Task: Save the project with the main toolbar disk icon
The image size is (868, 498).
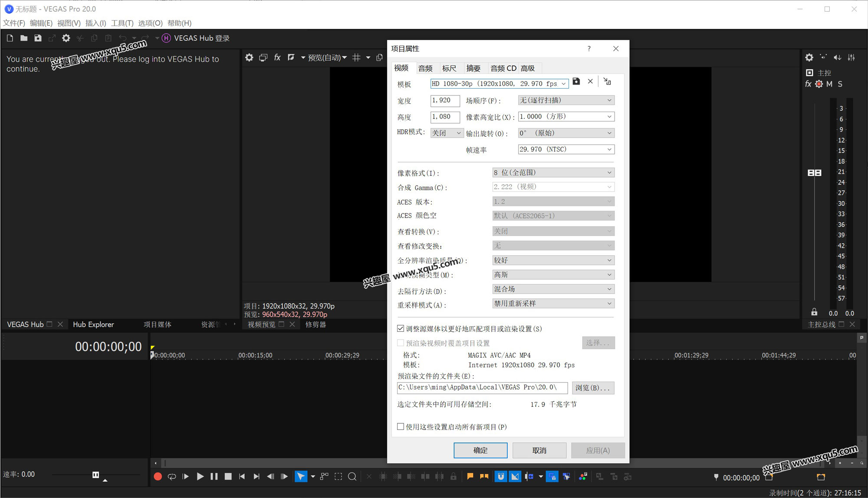Action: [x=38, y=38]
